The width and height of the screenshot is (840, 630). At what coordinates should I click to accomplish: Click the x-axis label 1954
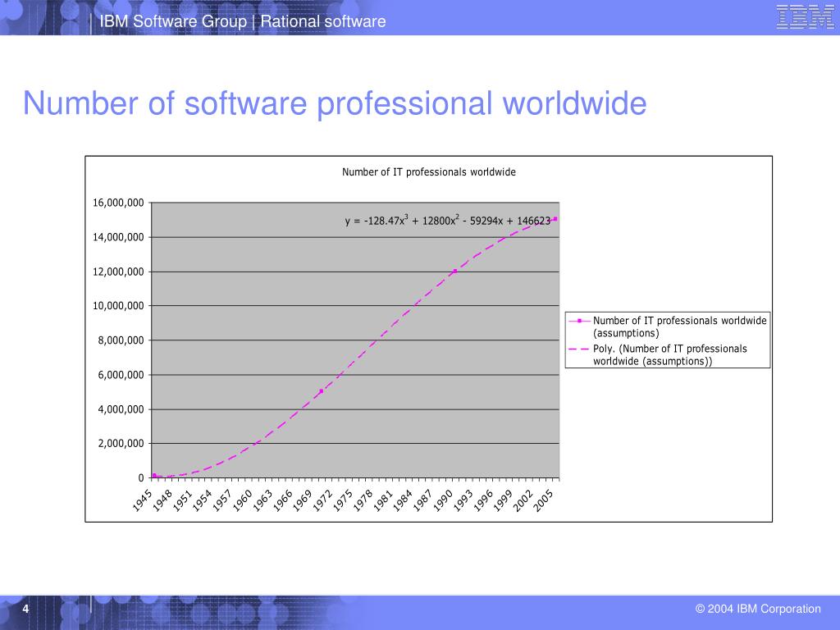pyautogui.click(x=203, y=501)
